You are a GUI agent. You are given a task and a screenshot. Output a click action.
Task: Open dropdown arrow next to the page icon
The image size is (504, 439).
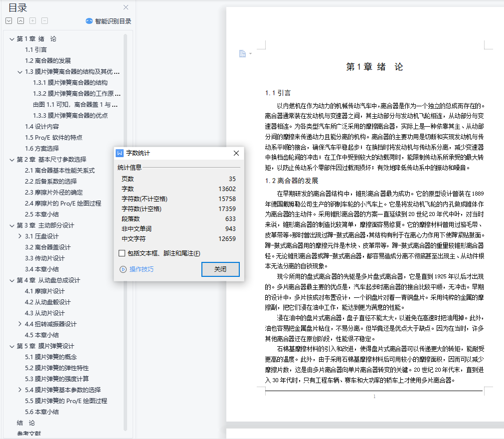tap(250, 54)
